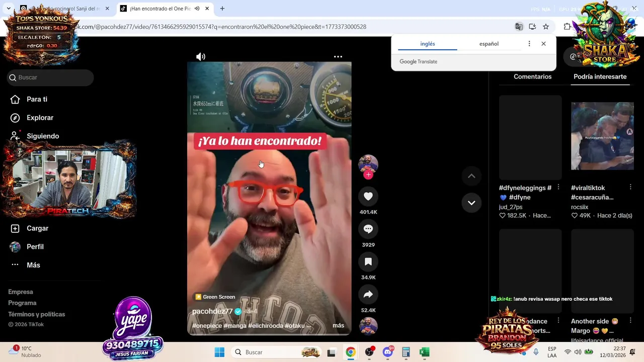Image resolution: width=644 pixels, height=362 pixels.
Task: Click the install-app icon in address bar
Action: [532, 27]
